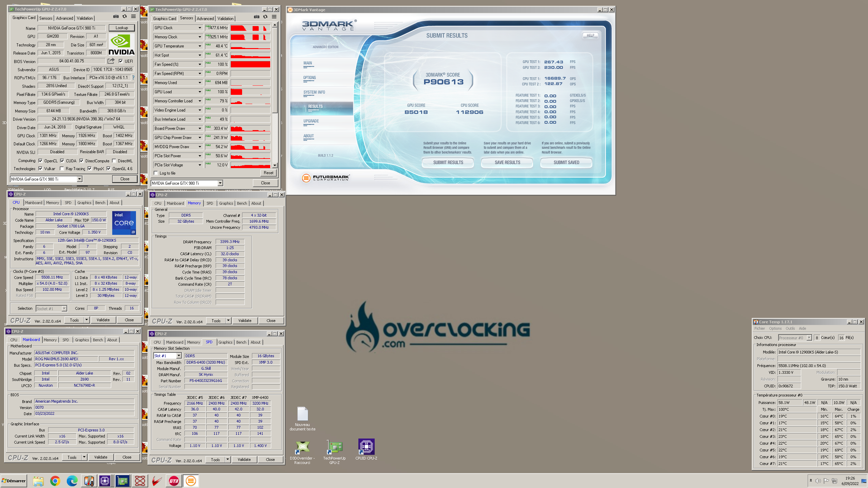Open Nouveau document texte file on desktop
868x488 pixels.
[302, 419]
